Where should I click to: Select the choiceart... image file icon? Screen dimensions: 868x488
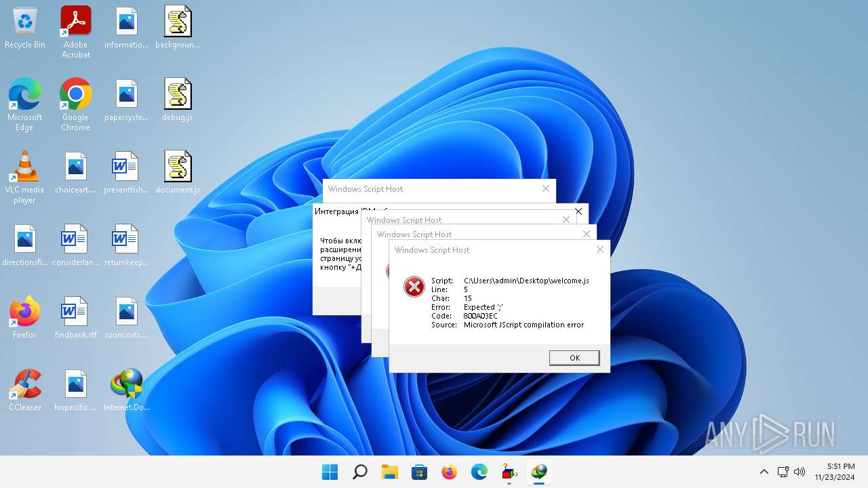[76, 173]
